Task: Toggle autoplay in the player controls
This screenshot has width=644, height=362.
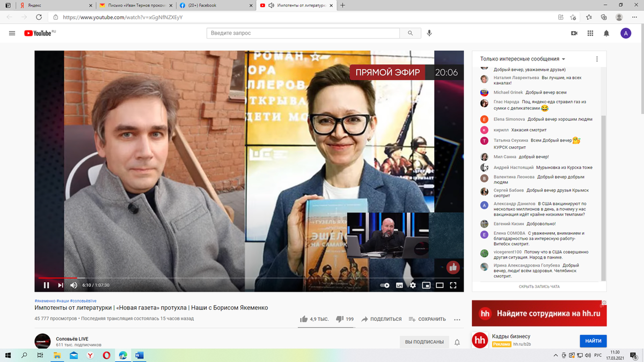Action: pyautogui.click(x=384, y=285)
